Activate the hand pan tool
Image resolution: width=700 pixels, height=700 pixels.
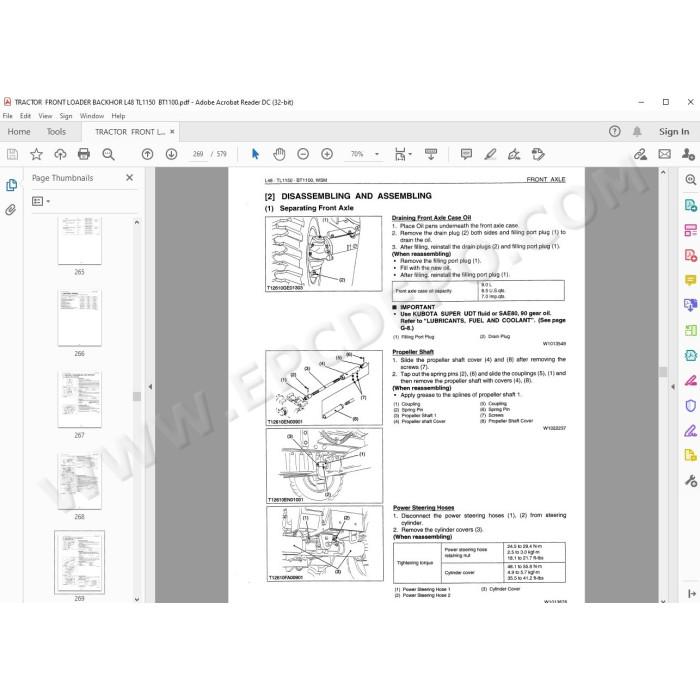point(279,154)
